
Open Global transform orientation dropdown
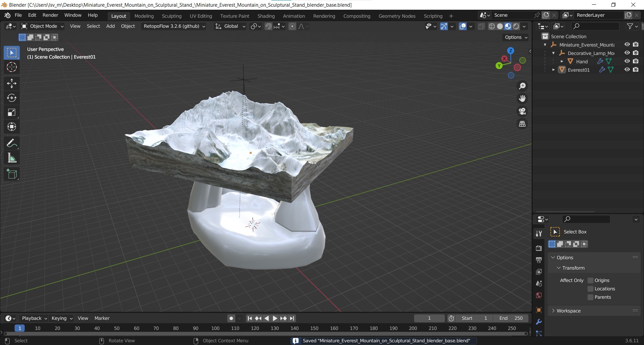230,26
